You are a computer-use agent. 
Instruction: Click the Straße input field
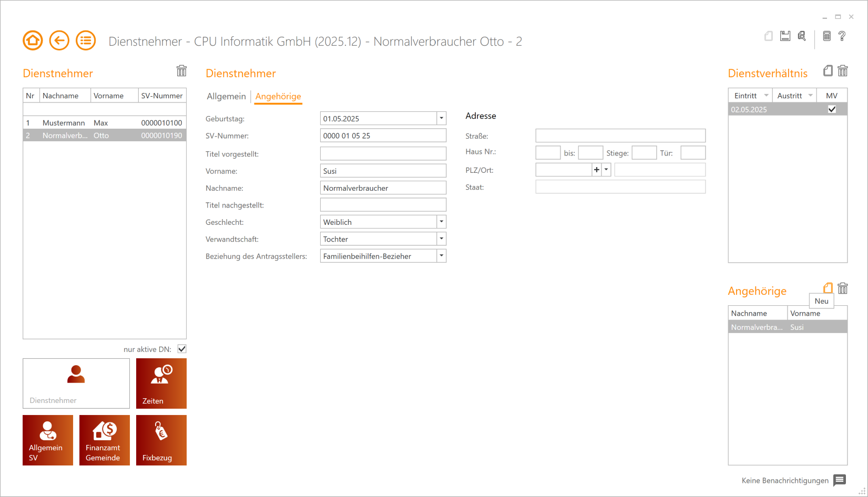coord(620,136)
